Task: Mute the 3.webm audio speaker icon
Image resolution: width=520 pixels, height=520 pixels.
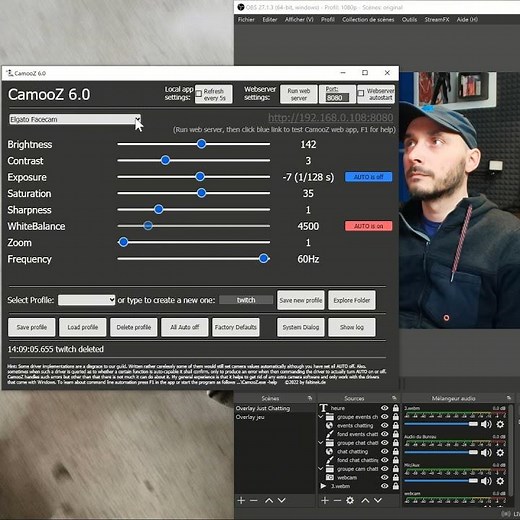Action: tap(486, 424)
